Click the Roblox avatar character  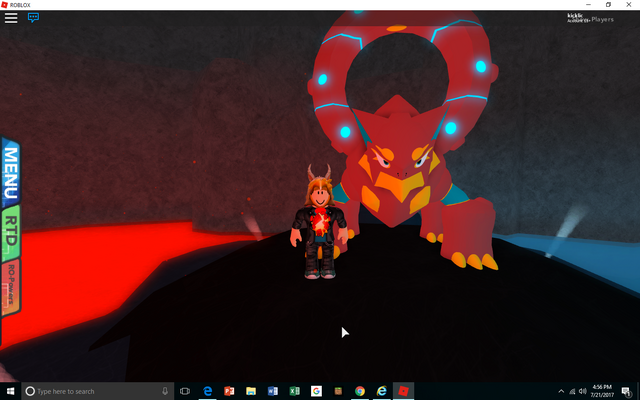point(320,222)
